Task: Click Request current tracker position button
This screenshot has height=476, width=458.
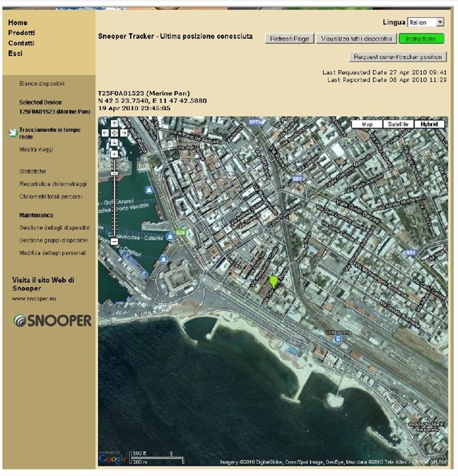Action: pyautogui.click(x=398, y=56)
